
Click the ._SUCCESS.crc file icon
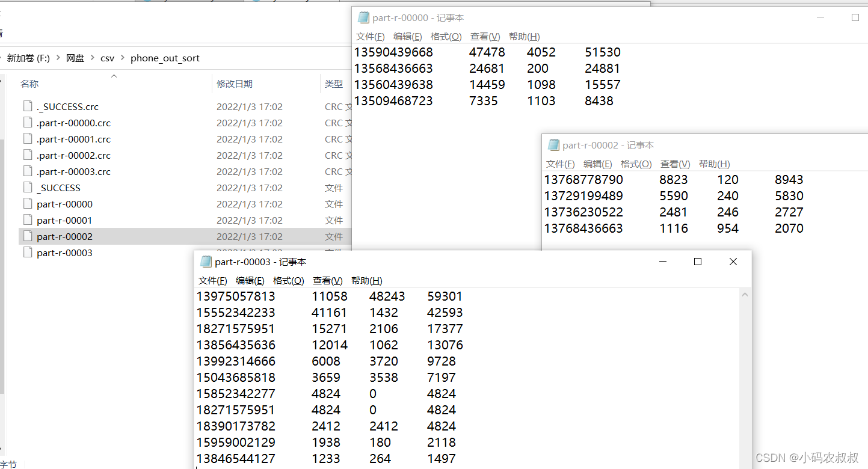coord(27,106)
